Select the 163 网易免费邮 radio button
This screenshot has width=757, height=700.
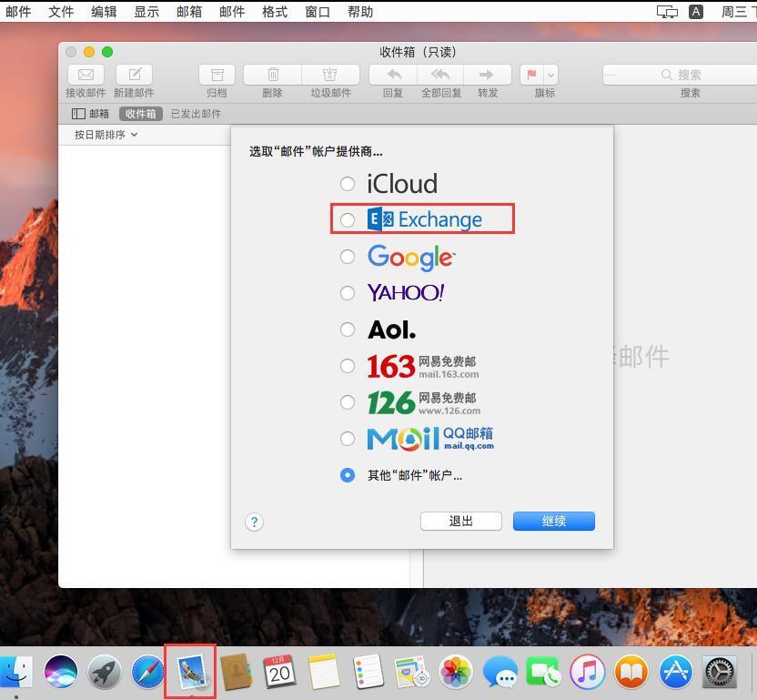tap(348, 366)
